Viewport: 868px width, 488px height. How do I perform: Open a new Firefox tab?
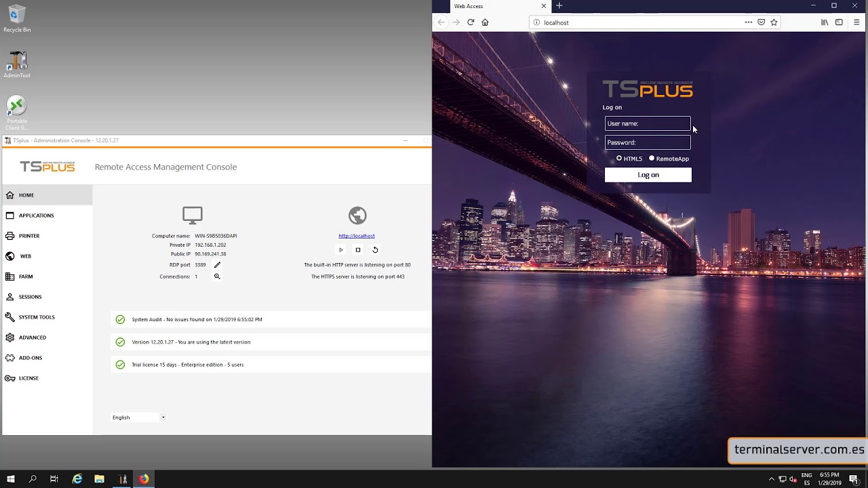(559, 5)
